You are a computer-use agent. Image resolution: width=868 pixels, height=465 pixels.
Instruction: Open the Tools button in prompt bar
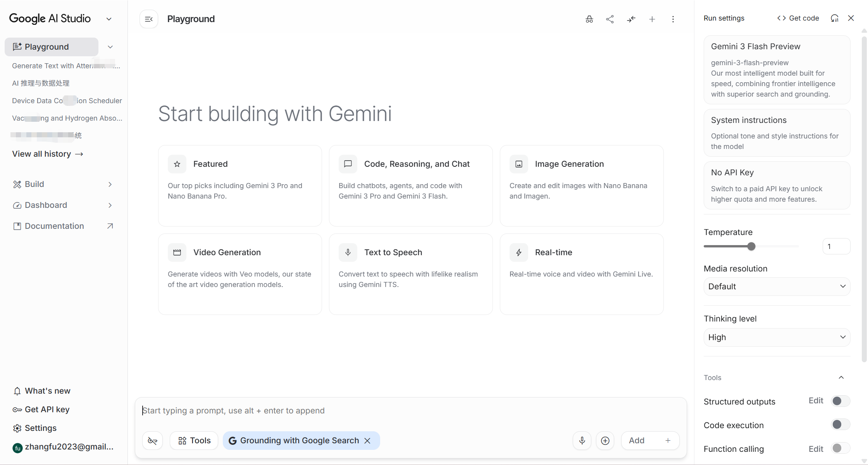194,441
